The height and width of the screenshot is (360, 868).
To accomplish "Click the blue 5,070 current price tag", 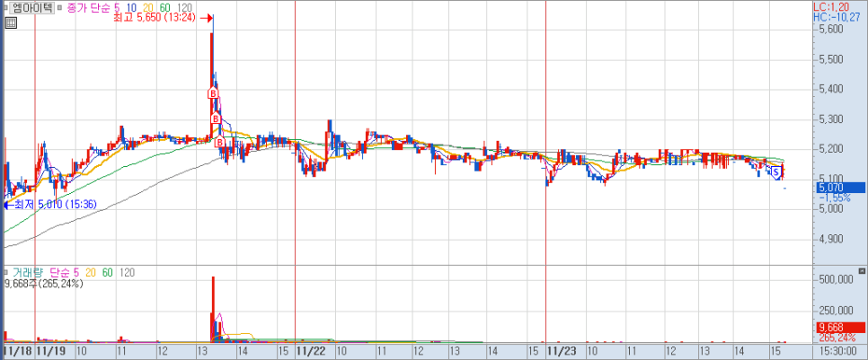I will coord(840,188).
